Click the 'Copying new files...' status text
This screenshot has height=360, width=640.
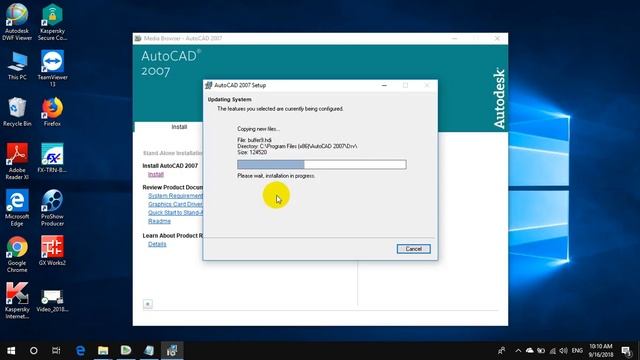(258, 129)
